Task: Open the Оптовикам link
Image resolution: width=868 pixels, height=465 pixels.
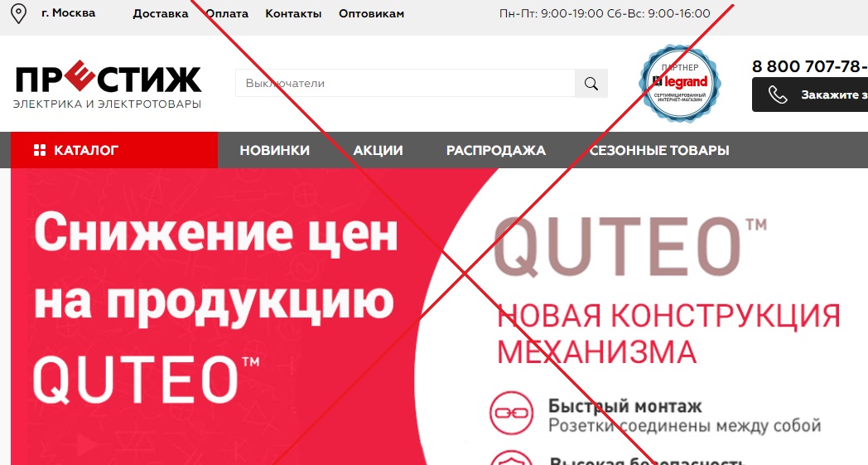Action: click(x=371, y=14)
